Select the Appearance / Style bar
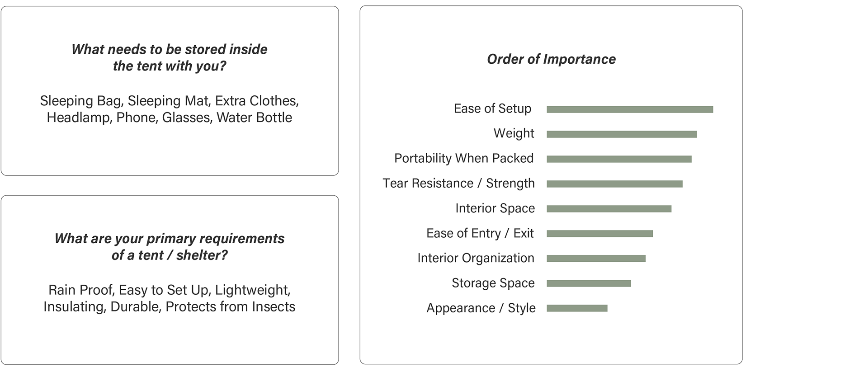The width and height of the screenshot is (868, 372). click(x=577, y=308)
